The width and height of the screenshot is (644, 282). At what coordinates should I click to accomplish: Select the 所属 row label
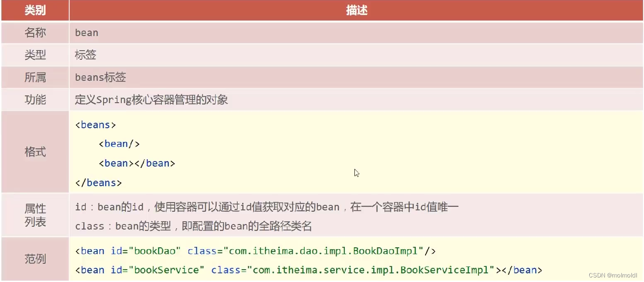tap(35, 77)
